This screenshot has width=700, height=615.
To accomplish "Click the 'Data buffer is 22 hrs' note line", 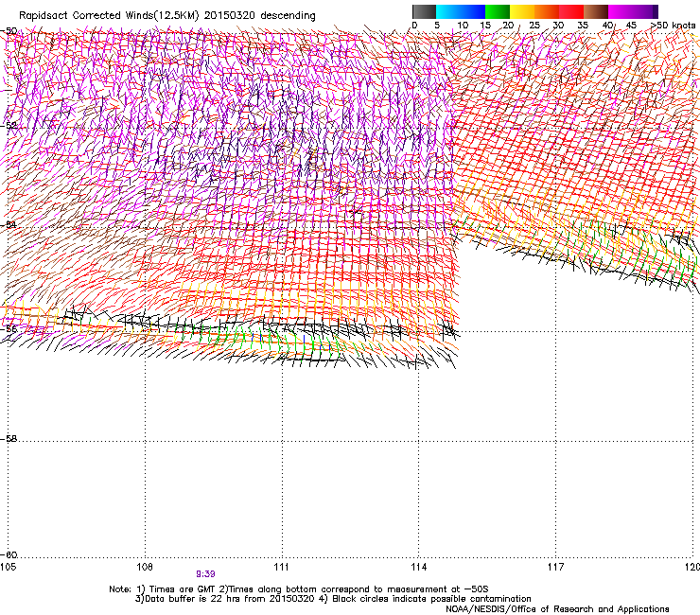I will tap(333, 599).
